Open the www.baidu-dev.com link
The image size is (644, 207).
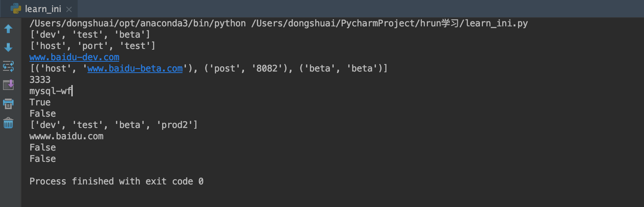pos(74,57)
